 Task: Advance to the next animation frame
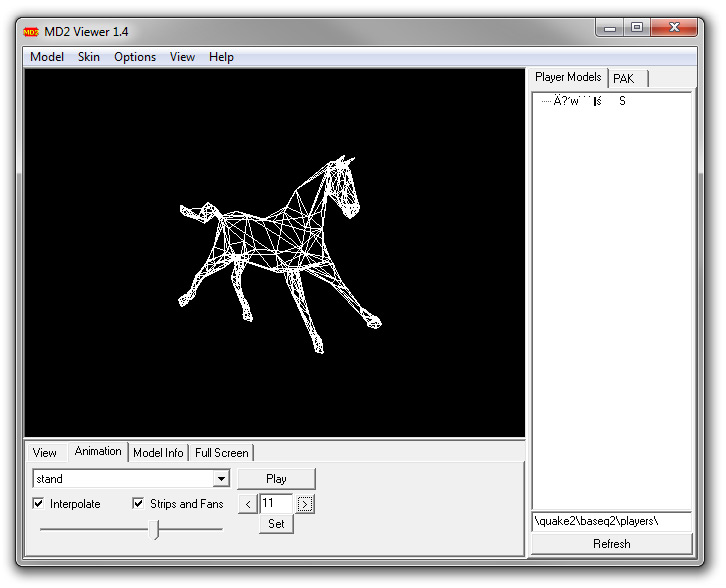click(305, 504)
